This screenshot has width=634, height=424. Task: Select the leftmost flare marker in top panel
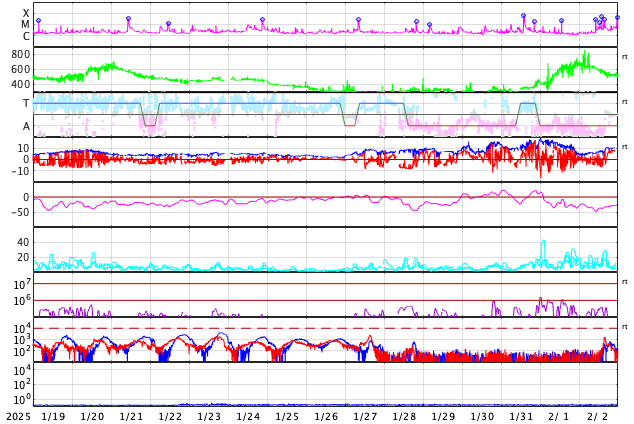[38, 21]
